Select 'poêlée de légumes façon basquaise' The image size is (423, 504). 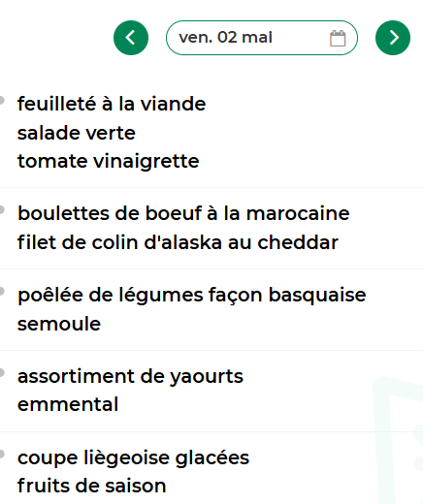[x=191, y=296]
